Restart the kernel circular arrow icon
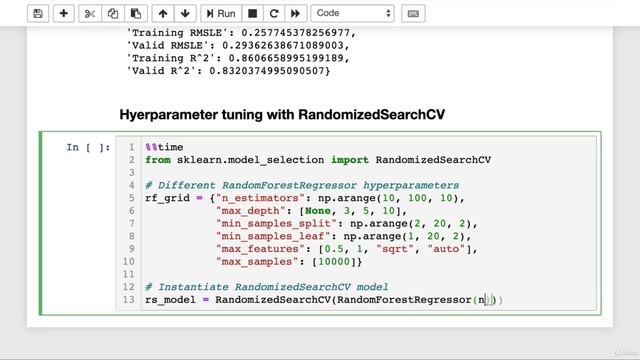The image size is (640, 360). 274,13
